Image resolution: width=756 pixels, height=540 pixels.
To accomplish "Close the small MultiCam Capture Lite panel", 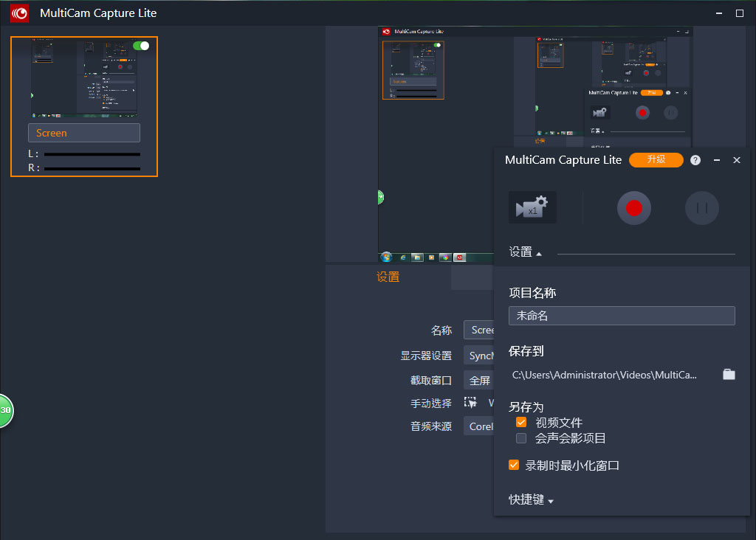I will (737, 160).
